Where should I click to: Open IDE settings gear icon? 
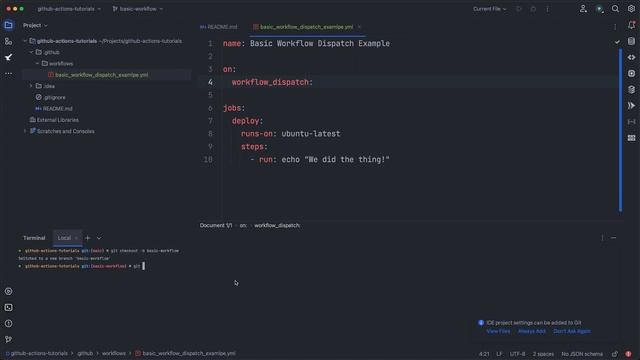(631, 9)
